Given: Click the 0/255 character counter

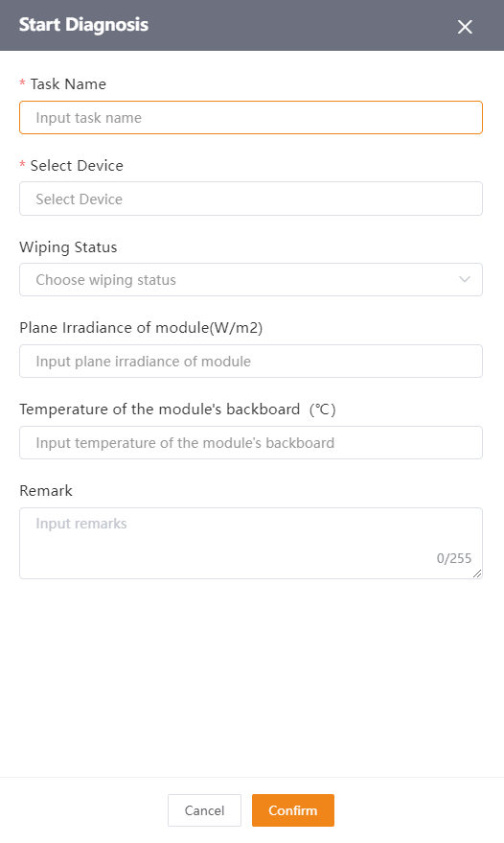Looking at the screenshot, I should [x=454, y=558].
